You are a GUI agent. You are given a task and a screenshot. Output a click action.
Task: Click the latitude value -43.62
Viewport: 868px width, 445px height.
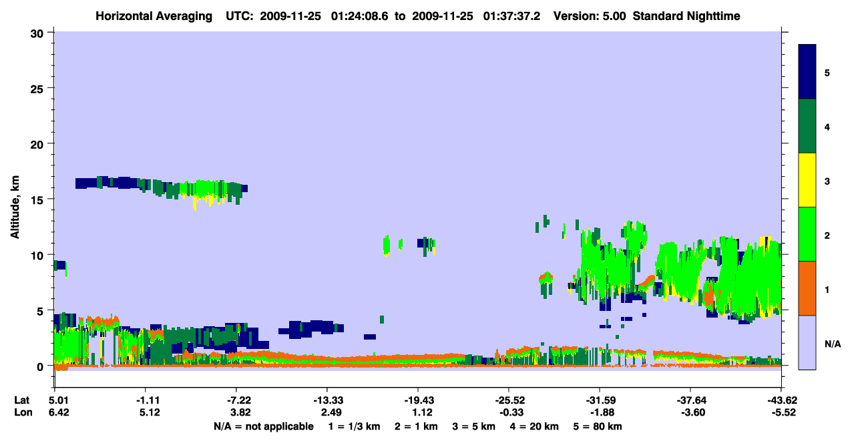coord(781,400)
